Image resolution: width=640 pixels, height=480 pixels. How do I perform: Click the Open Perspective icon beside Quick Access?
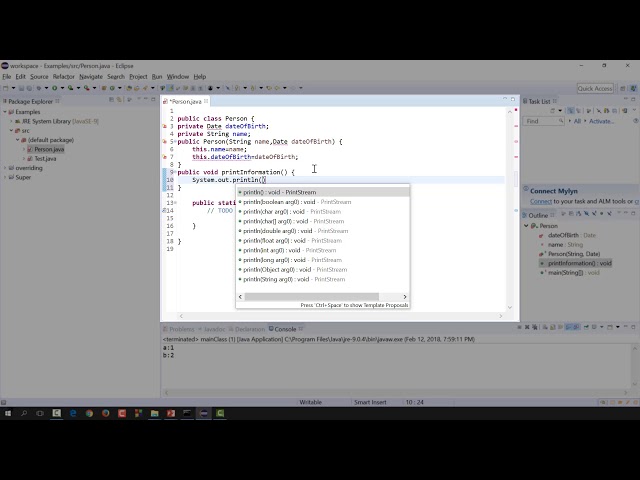pos(623,88)
